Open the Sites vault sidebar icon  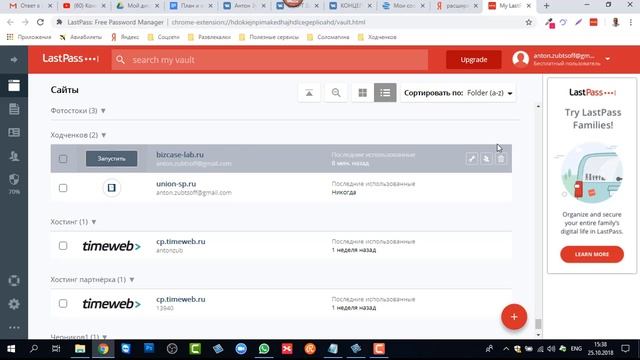[x=14, y=86]
